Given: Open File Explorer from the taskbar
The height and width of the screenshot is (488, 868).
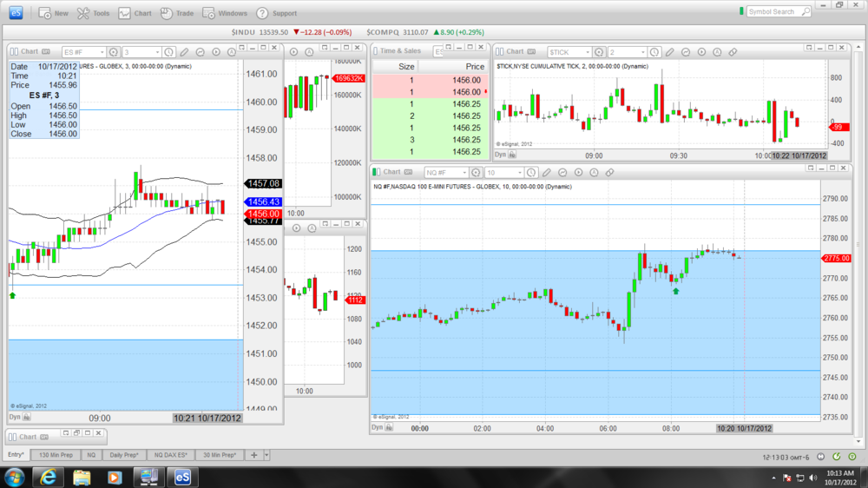Looking at the screenshot, I should coord(82,477).
